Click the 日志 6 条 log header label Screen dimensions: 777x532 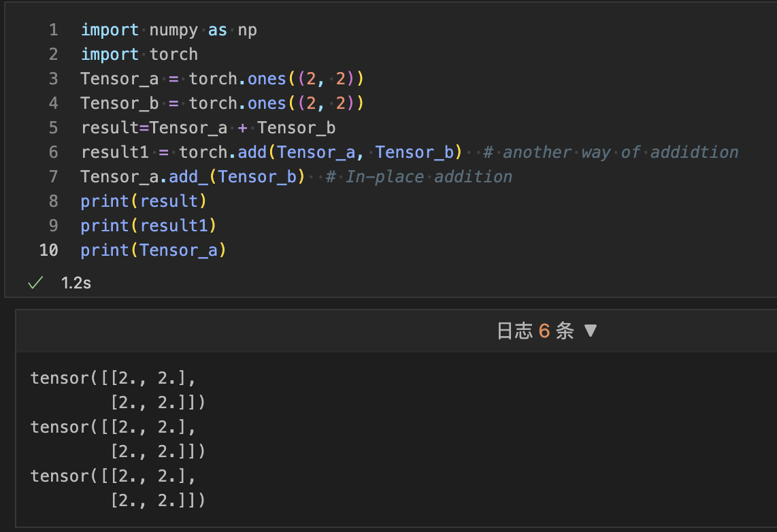pyautogui.click(x=535, y=331)
